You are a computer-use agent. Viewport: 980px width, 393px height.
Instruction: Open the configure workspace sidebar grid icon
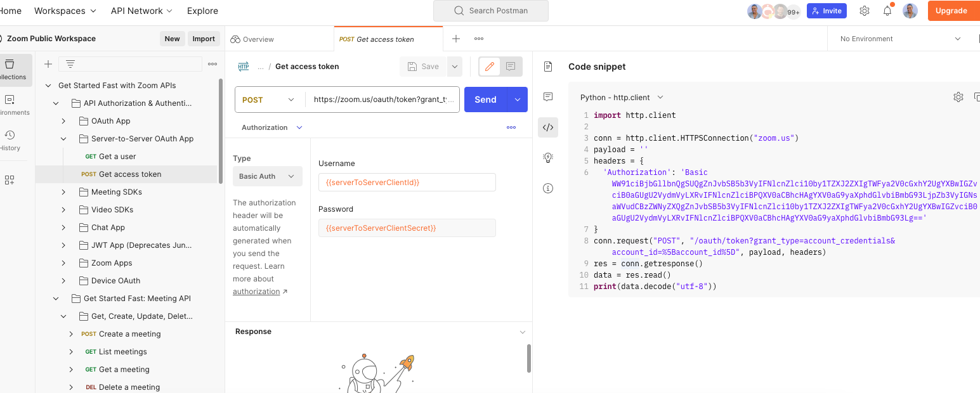(10, 180)
